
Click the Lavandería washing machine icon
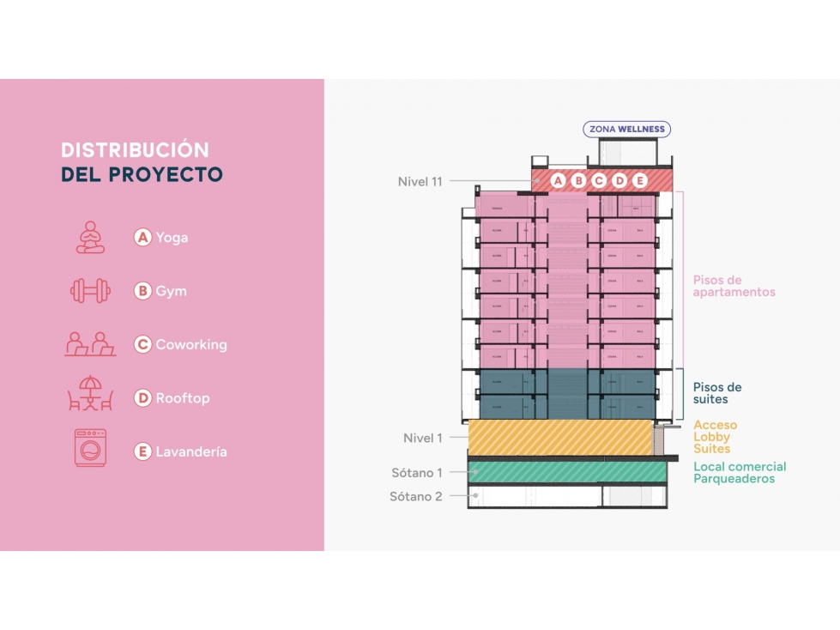pyautogui.click(x=91, y=448)
